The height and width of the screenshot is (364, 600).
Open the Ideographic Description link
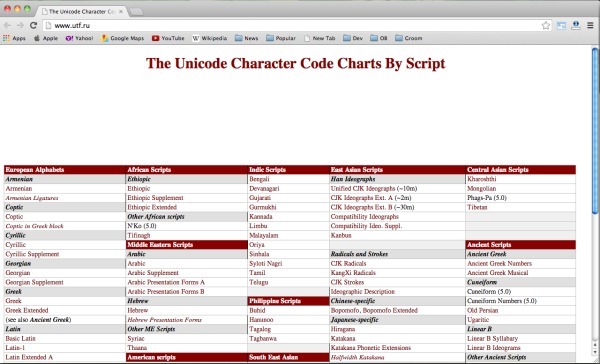(362, 292)
